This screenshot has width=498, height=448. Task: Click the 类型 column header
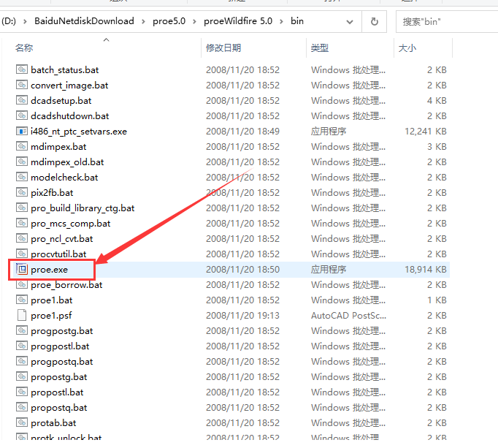pos(320,48)
